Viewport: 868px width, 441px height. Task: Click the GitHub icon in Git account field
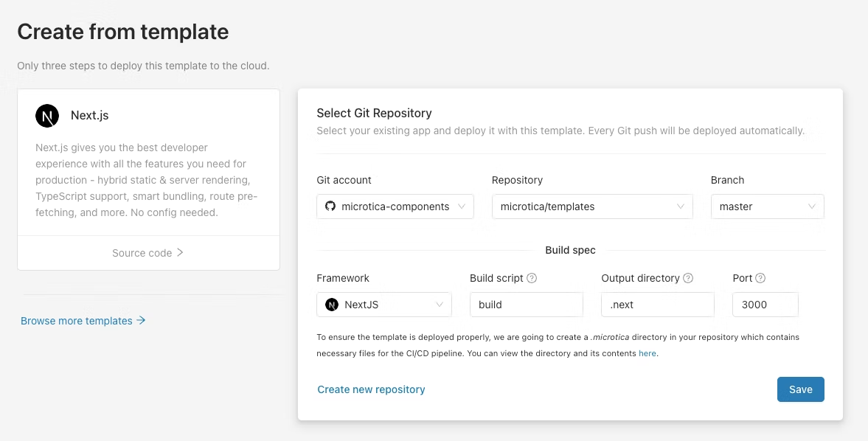pos(330,206)
